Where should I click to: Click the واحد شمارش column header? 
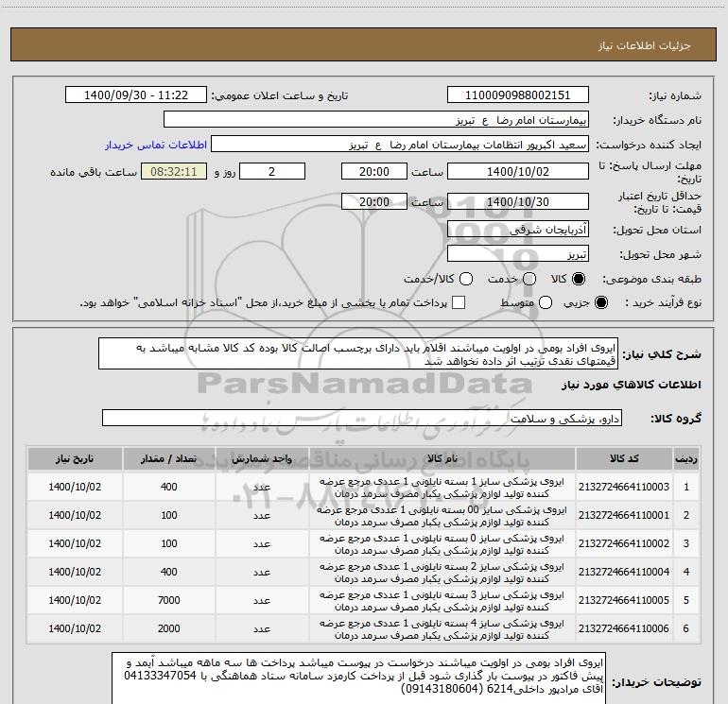[262, 459]
